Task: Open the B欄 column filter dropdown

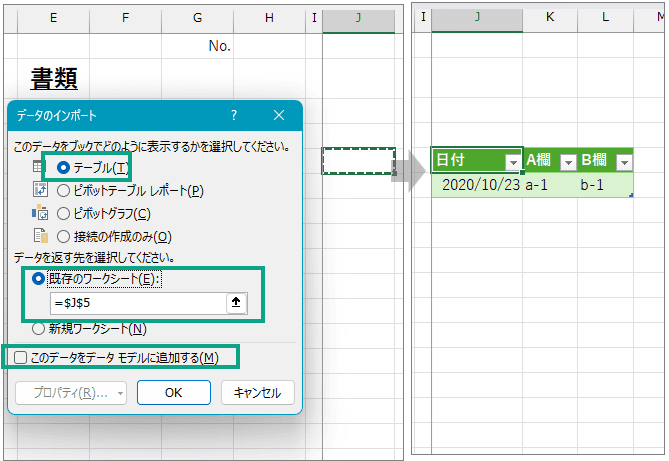Action: pos(624,162)
